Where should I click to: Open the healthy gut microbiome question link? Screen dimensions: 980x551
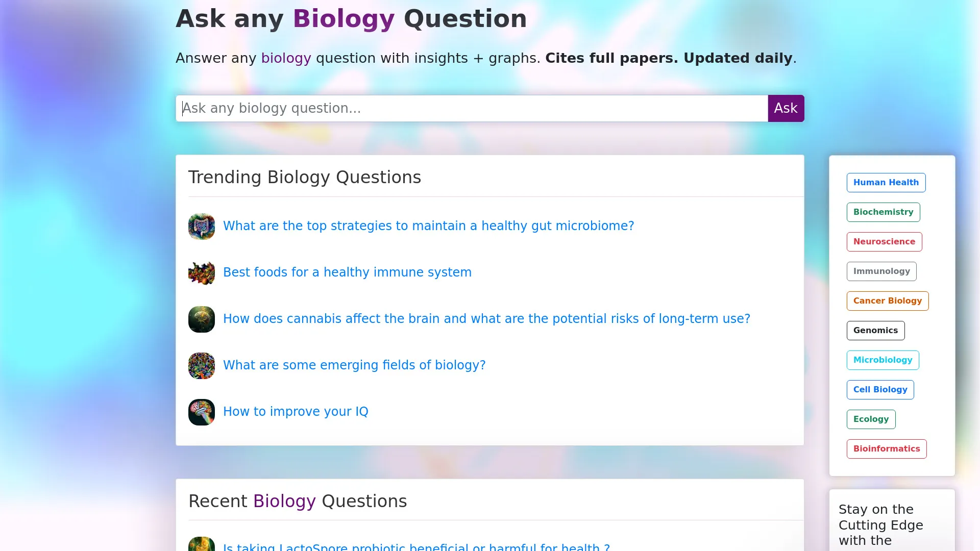[x=428, y=226]
